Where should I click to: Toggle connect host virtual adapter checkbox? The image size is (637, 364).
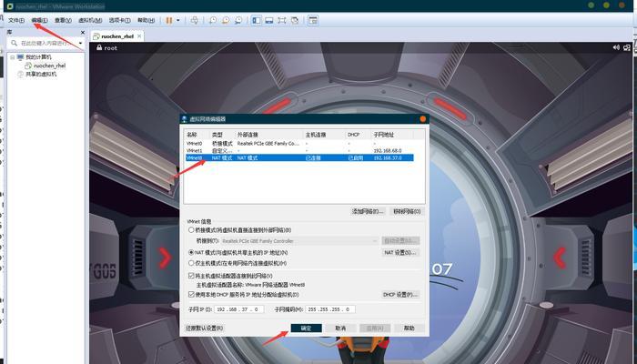191,276
